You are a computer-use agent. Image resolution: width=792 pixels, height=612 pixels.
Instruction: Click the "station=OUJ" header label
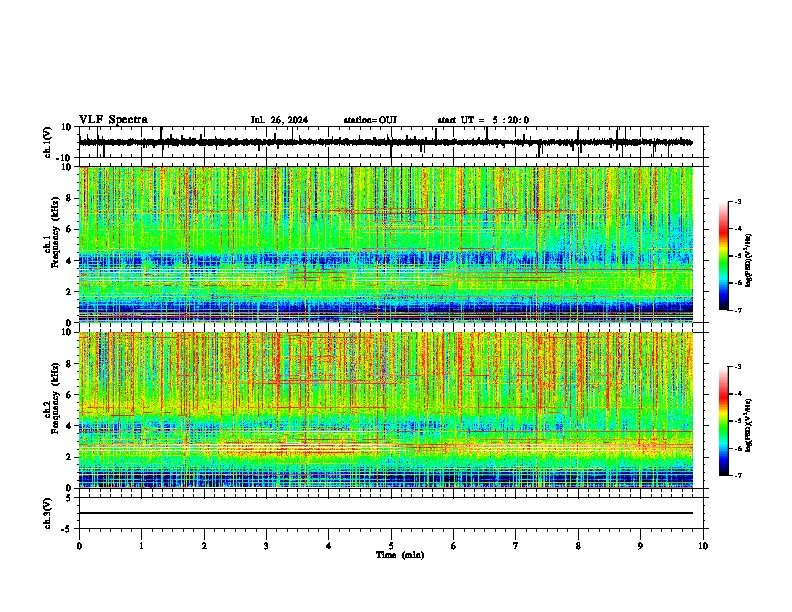[370, 120]
